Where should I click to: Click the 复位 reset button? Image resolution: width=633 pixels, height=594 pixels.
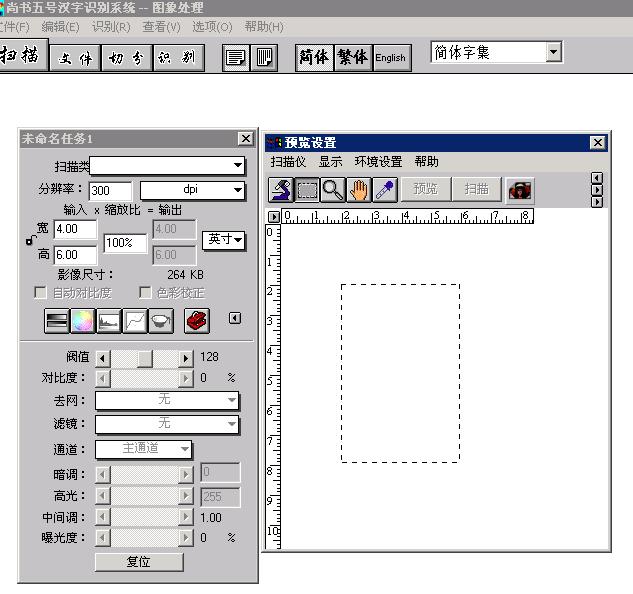point(139,562)
